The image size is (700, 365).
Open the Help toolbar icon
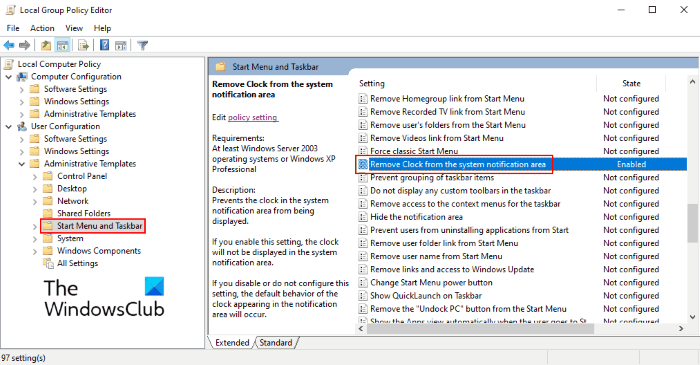[x=104, y=45]
